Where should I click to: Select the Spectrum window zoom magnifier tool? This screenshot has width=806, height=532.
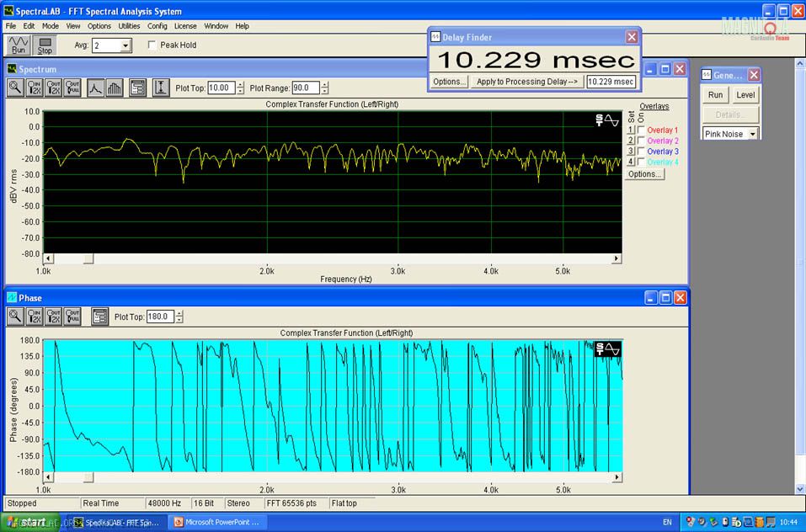15,88
